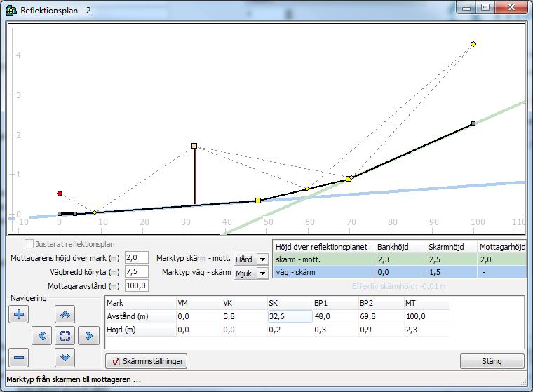Pan the plot right with the right chevron
This screenshot has width=533, height=392.
click(89, 336)
